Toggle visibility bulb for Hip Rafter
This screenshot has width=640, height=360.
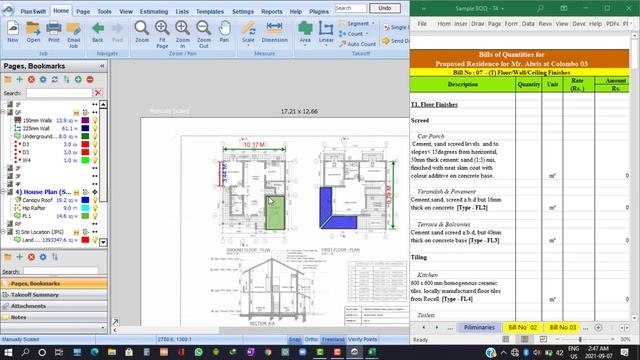pos(95,208)
